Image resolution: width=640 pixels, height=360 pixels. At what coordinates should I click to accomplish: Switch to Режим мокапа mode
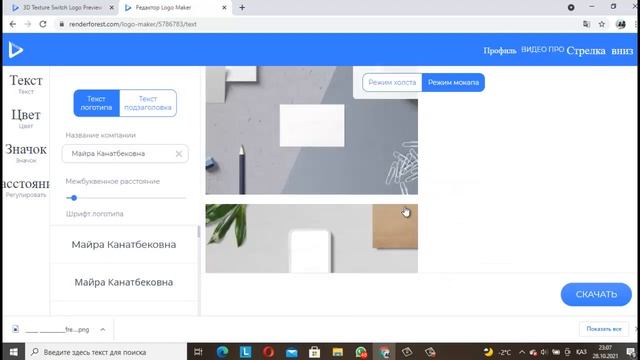(453, 82)
